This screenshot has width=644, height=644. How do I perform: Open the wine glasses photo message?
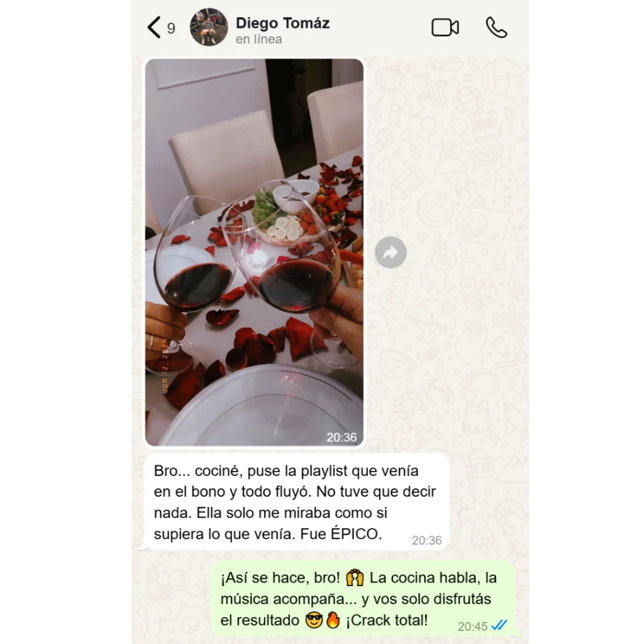point(254,252)
